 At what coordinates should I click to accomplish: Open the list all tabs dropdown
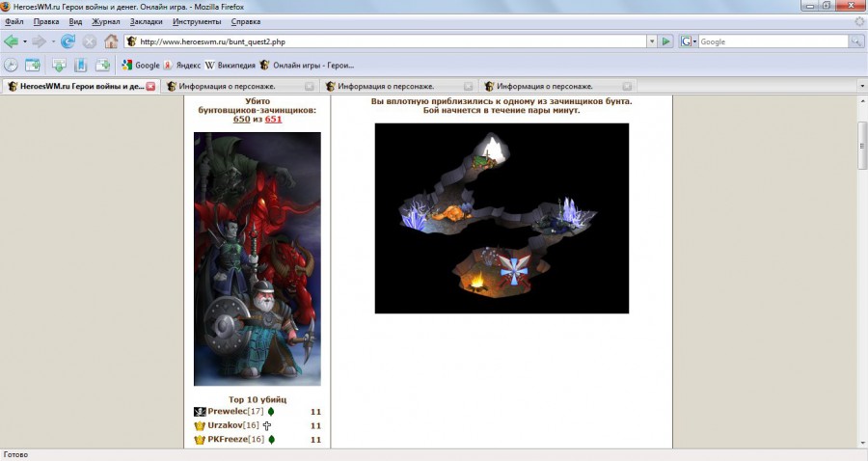pos(859,86)
